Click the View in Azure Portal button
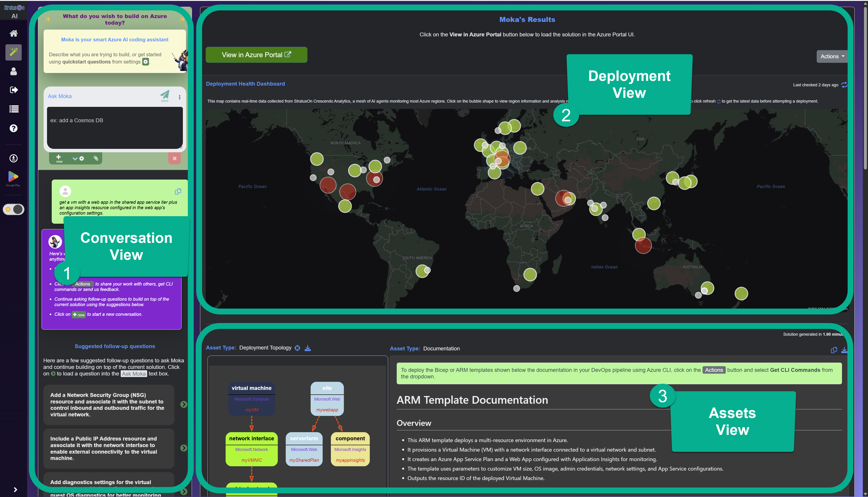The image size is (868, 497). [256, 55]
